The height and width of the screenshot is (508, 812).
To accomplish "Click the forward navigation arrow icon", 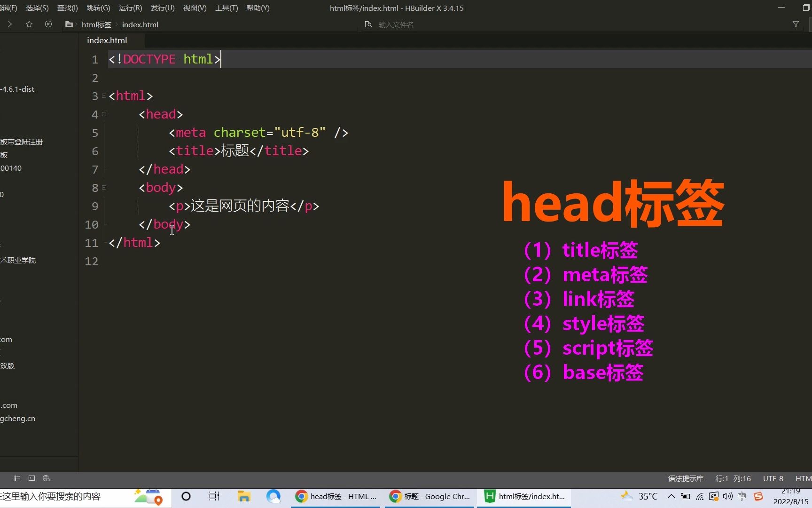I will 9,24.
